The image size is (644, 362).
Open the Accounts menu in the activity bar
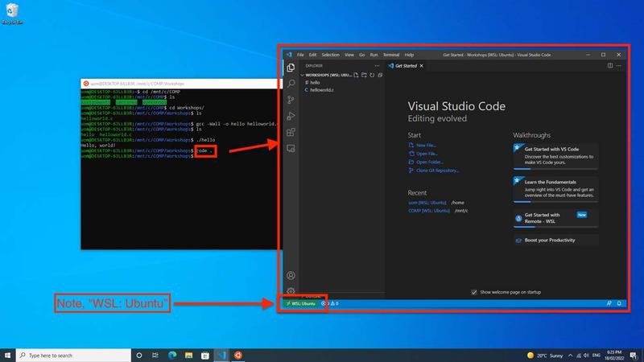(x=291, y=275)
